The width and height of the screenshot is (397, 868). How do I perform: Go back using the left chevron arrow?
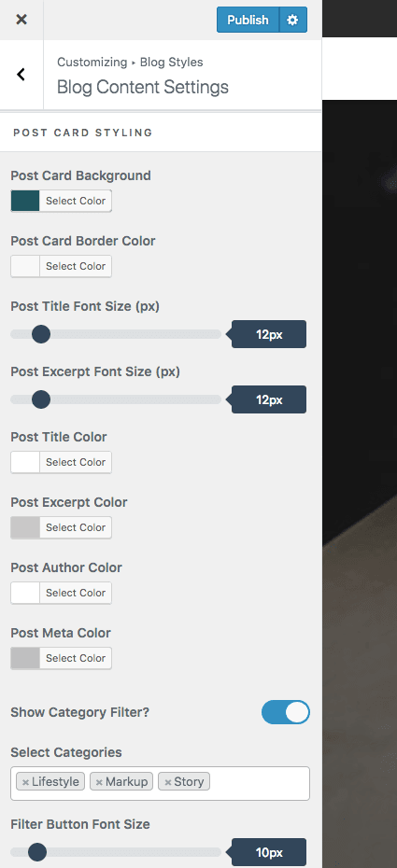21,74
